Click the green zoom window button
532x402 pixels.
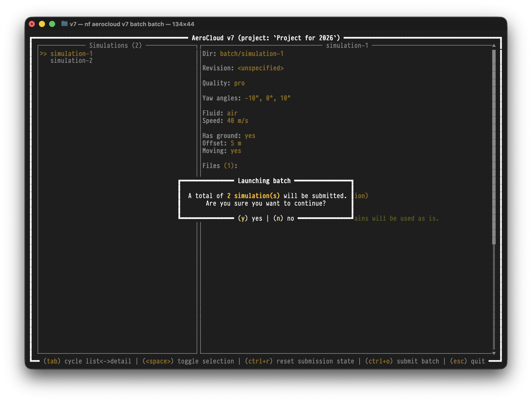pyautogui.click(x=52, y=24)
